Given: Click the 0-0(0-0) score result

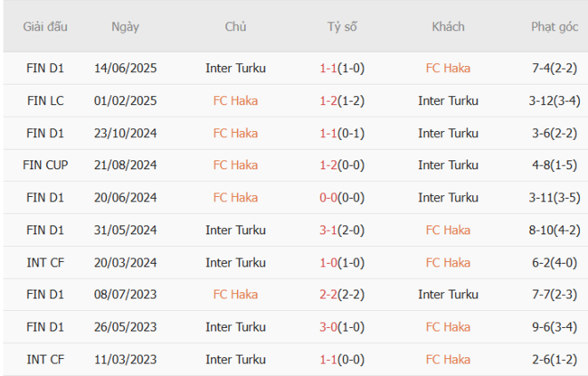Looking at the screenshot, I should (342, 197).
